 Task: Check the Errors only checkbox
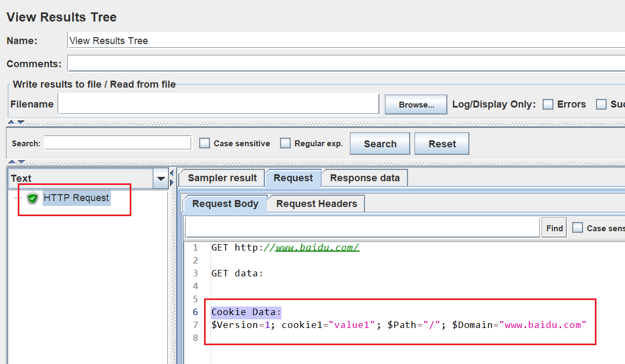pos(548,104)
